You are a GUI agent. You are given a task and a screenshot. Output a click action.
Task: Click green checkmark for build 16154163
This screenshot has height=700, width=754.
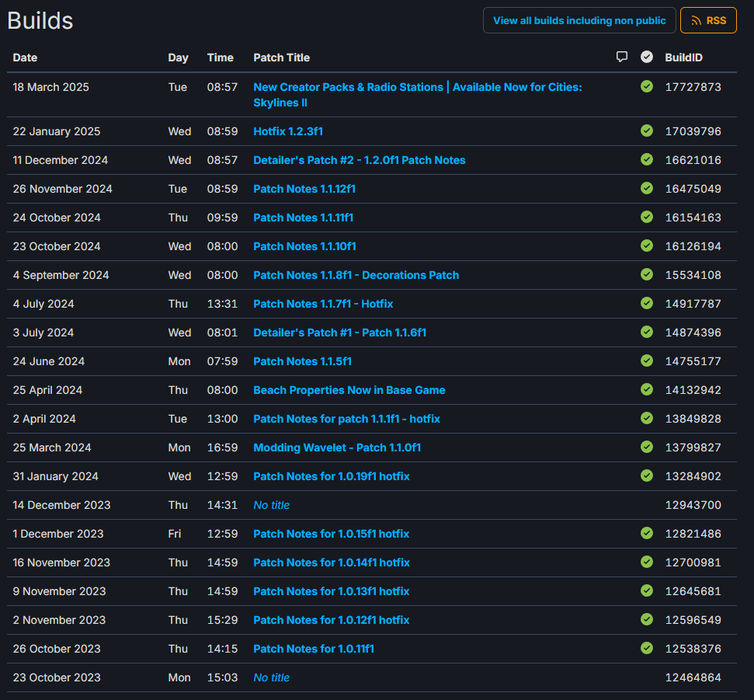pos(647,218)
